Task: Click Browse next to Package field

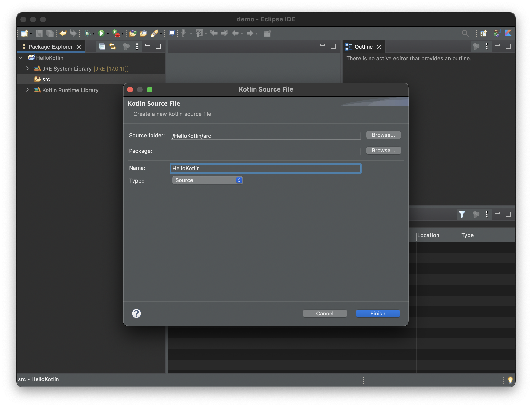Action: [x=383, y=150]
